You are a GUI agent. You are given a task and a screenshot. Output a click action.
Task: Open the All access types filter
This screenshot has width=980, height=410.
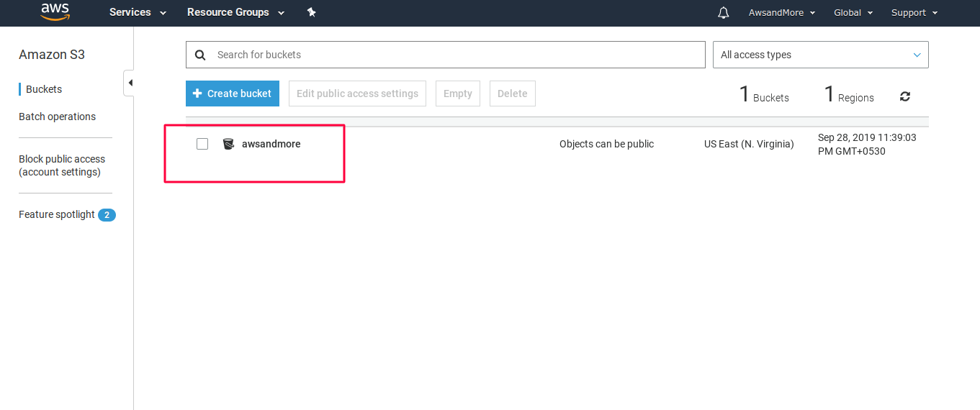coord(821,55)
